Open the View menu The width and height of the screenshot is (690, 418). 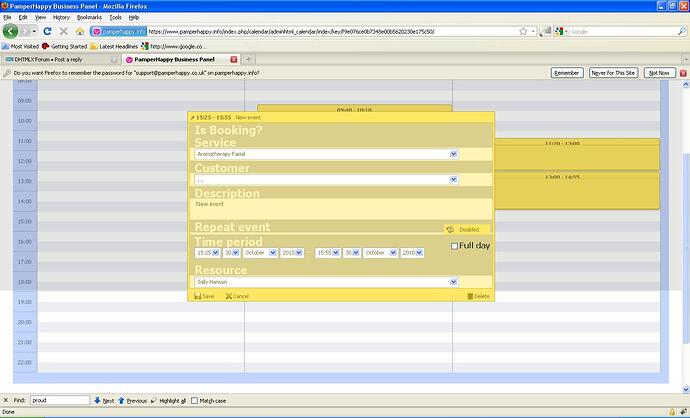click(x=40, y=17)
